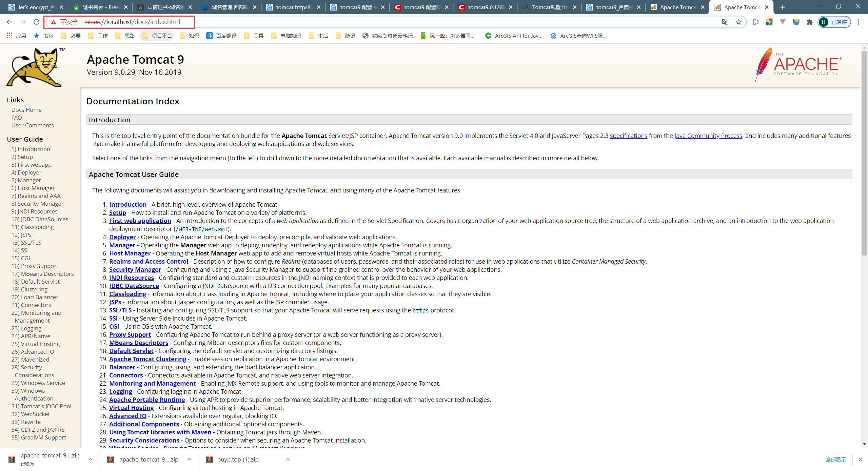Click the page vertical scrollbar thumb
868x471 pixels.
tap(864, 152)
